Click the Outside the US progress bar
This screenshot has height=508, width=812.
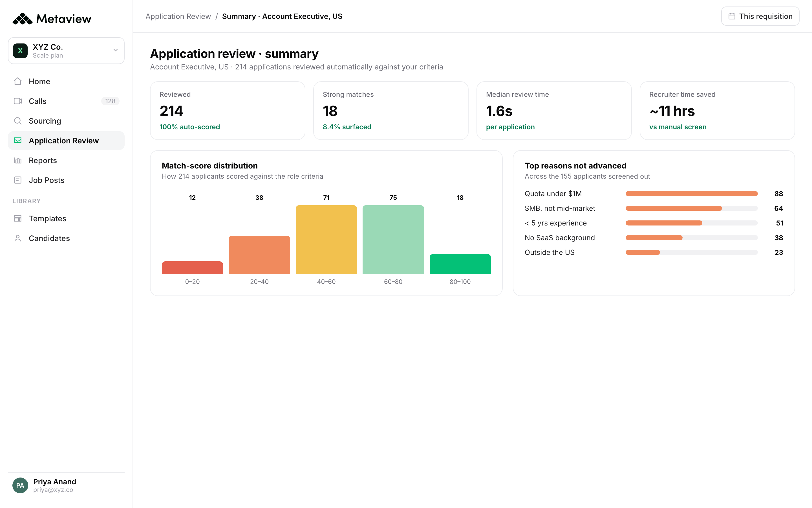tap(691, 252)
